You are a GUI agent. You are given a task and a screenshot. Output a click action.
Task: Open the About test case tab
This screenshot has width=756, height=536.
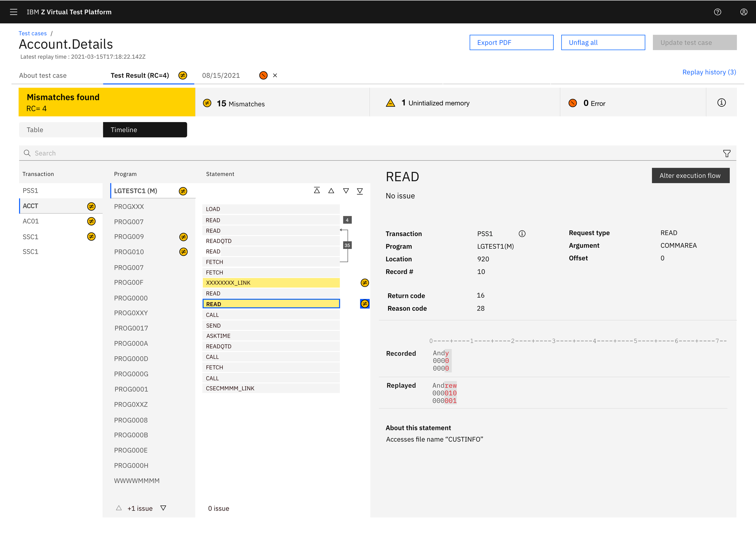[x=43, y=75]
